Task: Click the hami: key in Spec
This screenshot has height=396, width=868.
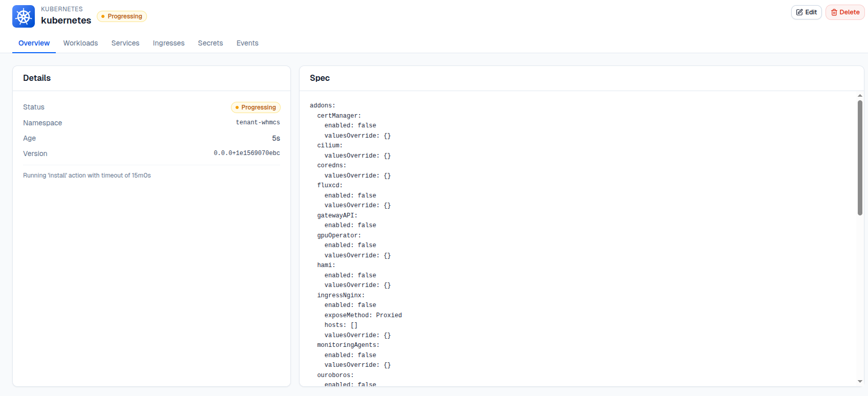Action: [x=326, y=266]
